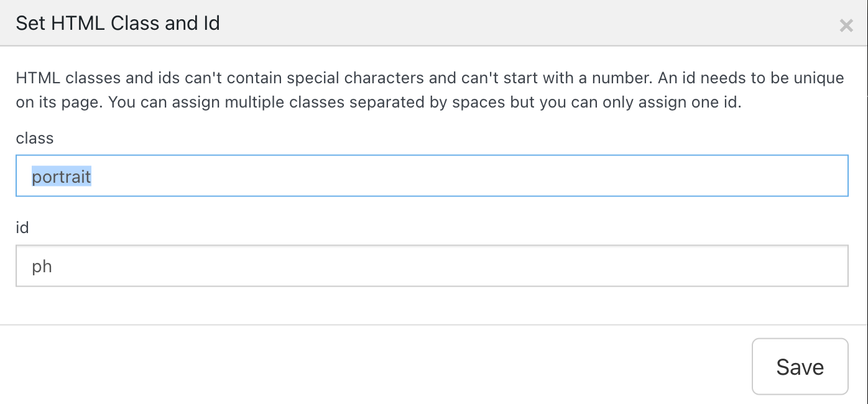This screenshot has height=404, width=868.
Task: Click the "class" field label
Action: point(35,138)
